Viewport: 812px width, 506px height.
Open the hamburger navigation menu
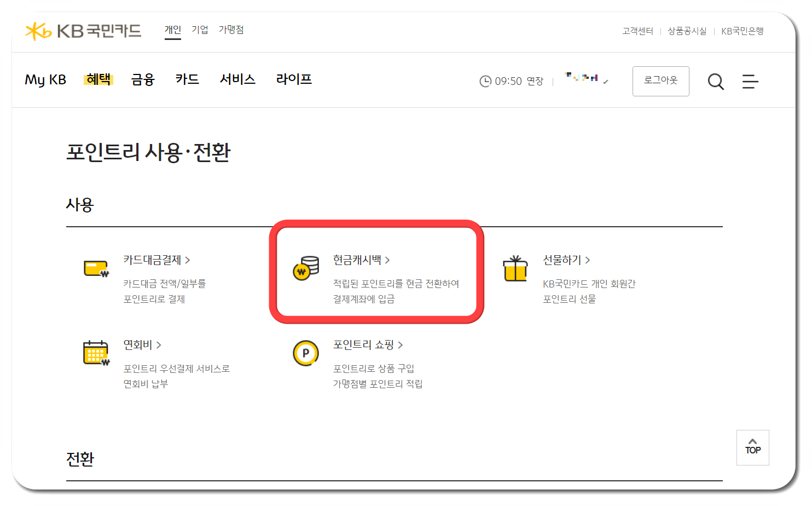click(x=750, y=81)
